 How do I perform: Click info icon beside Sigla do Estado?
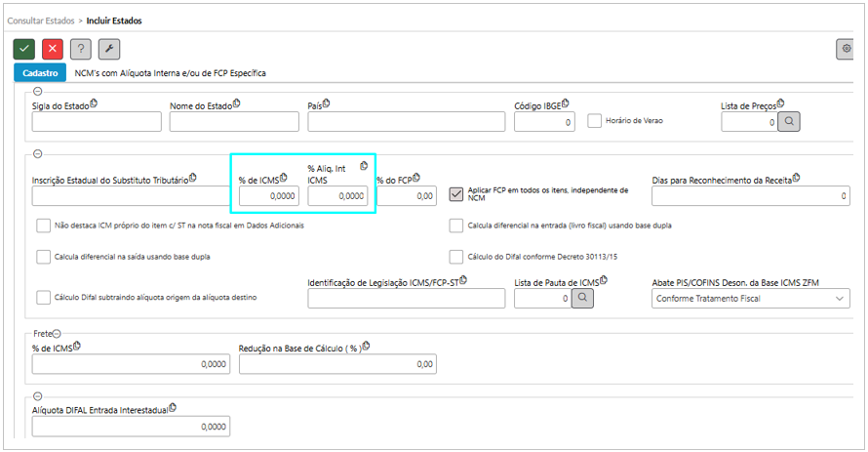coord(94,103)
